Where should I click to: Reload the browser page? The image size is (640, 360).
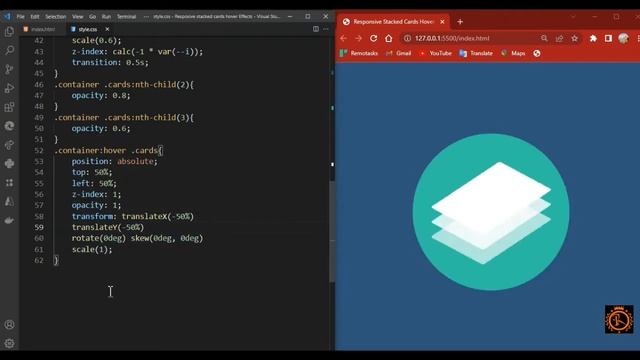point(373,38)
